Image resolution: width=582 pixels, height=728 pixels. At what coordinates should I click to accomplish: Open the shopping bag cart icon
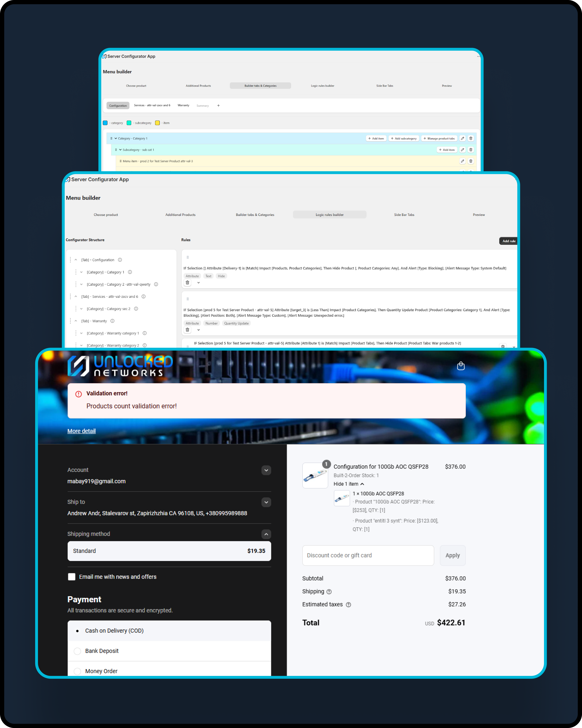[x=460, y=366]
